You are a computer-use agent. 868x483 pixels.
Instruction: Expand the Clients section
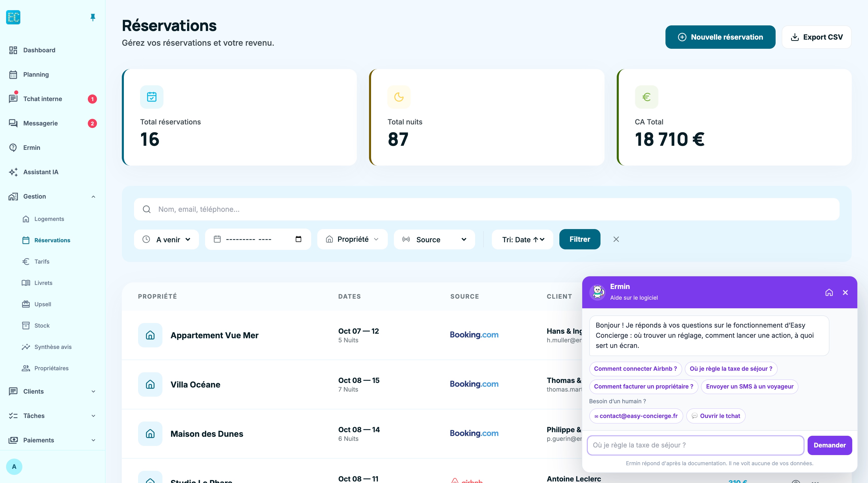click(53, 391)
